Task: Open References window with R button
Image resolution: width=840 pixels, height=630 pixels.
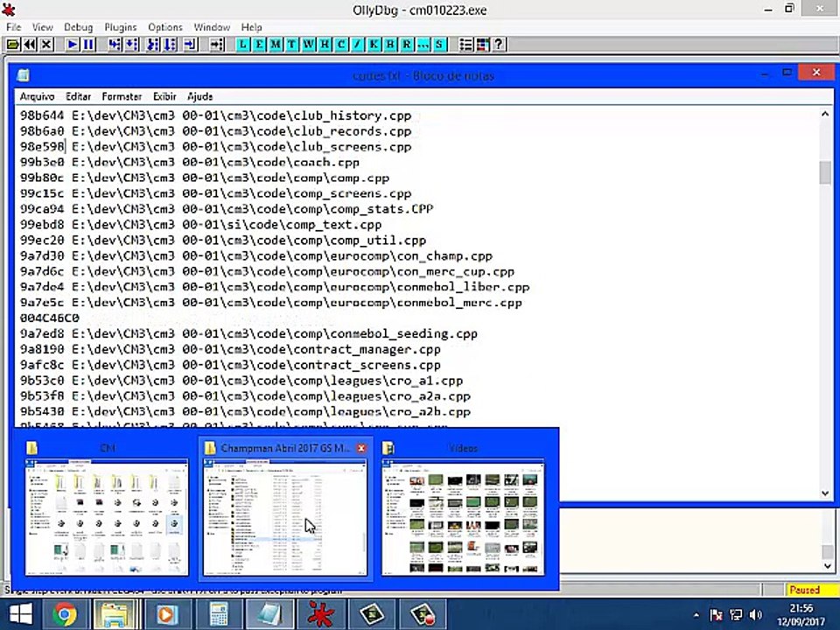Action: 407,45
